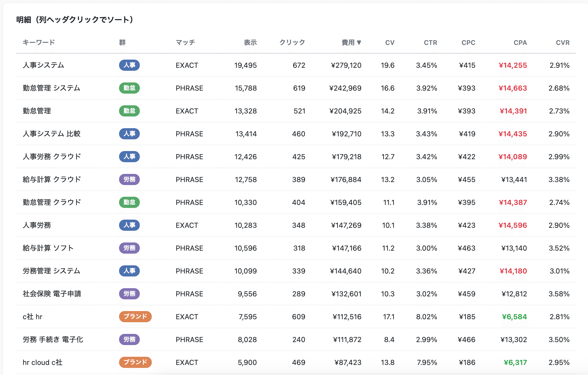Click the 労務 badge in 労務 手続き 電子化 row

(x=129, y=340)
